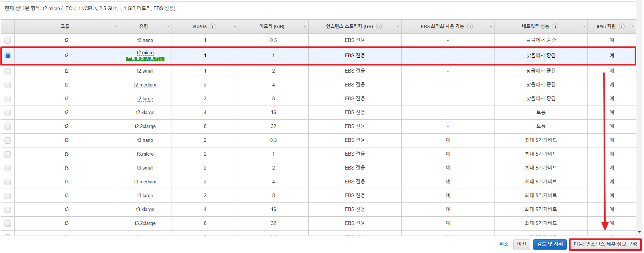Select the t3.nano row checkbox
The image size is (644, 253).
point(7,140)
